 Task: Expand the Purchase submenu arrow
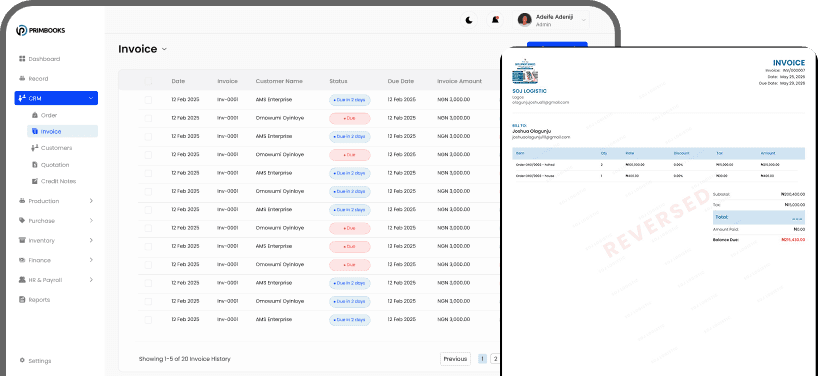pos(91,221)
